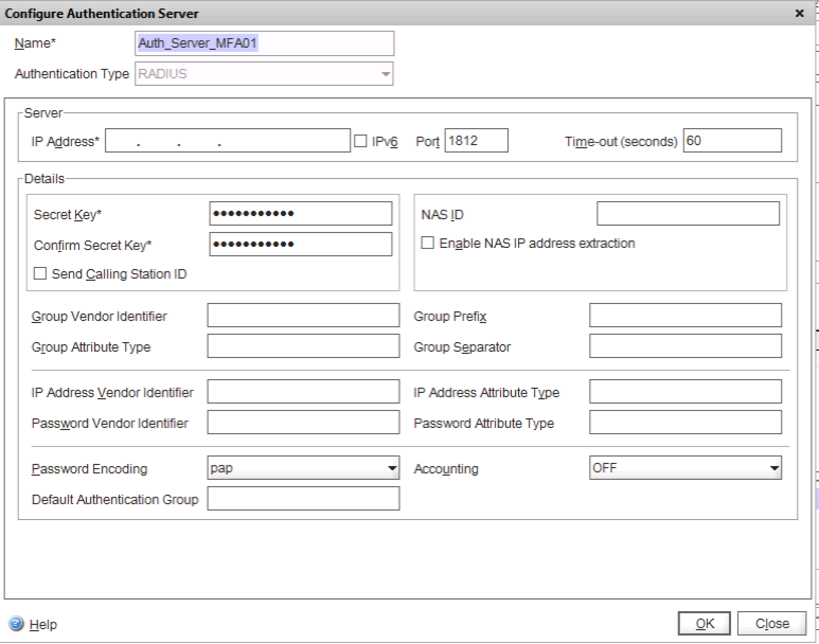Focus the Group Prefix field

pyautogui.click(x=685, y=315)
